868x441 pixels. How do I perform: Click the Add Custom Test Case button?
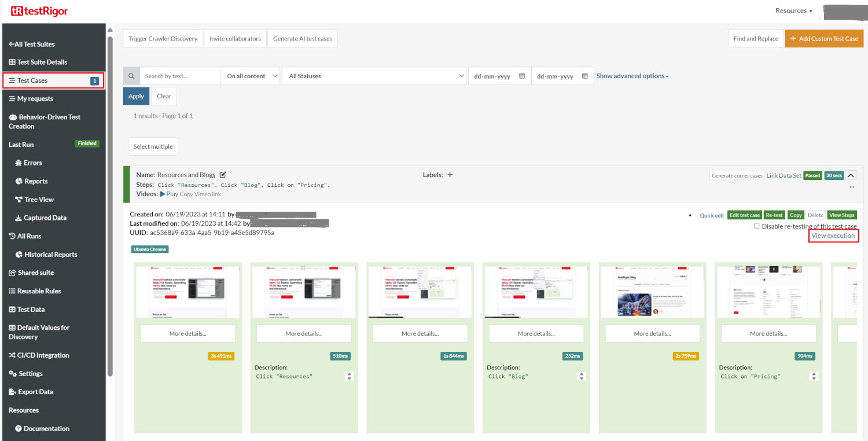pos(824,39)
